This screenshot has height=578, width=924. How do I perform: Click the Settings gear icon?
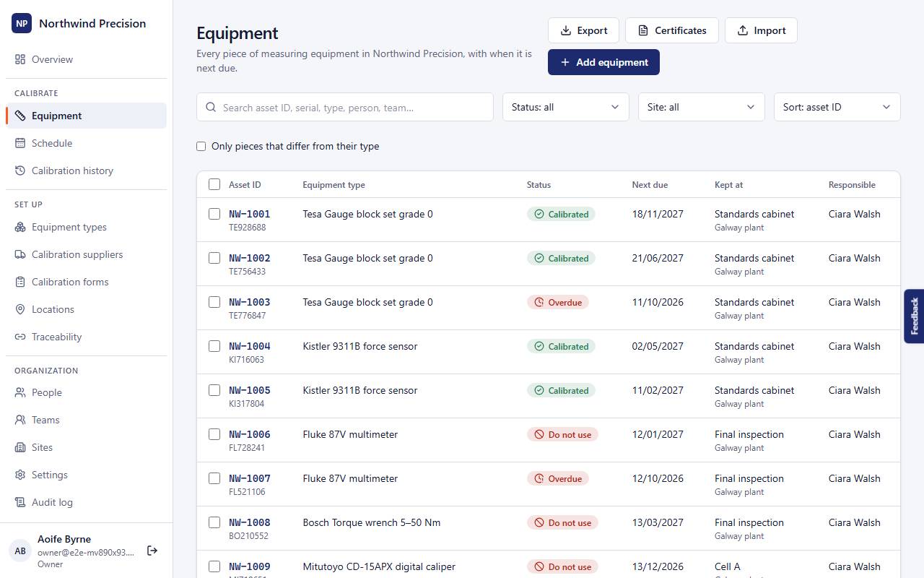(x=20, y=475)
